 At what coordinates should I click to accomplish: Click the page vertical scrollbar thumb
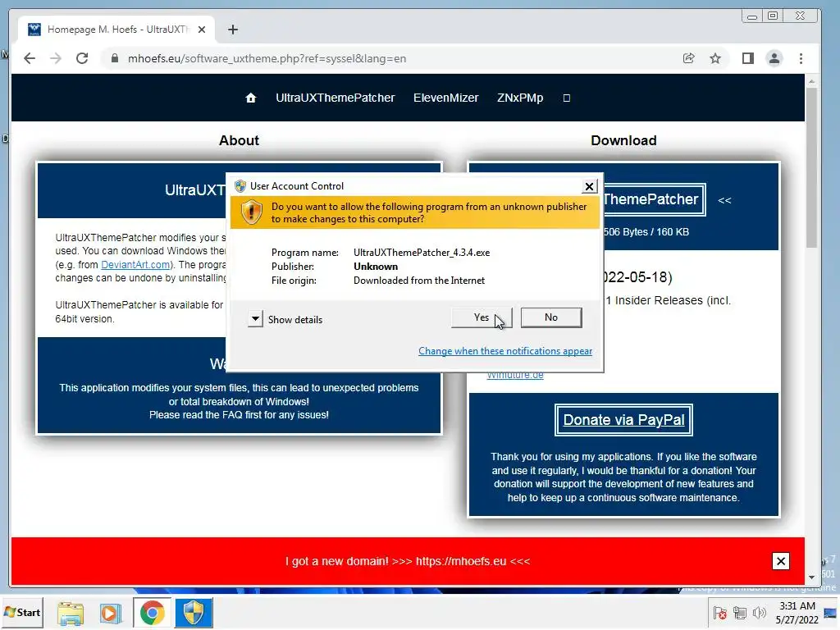(811, 167)
